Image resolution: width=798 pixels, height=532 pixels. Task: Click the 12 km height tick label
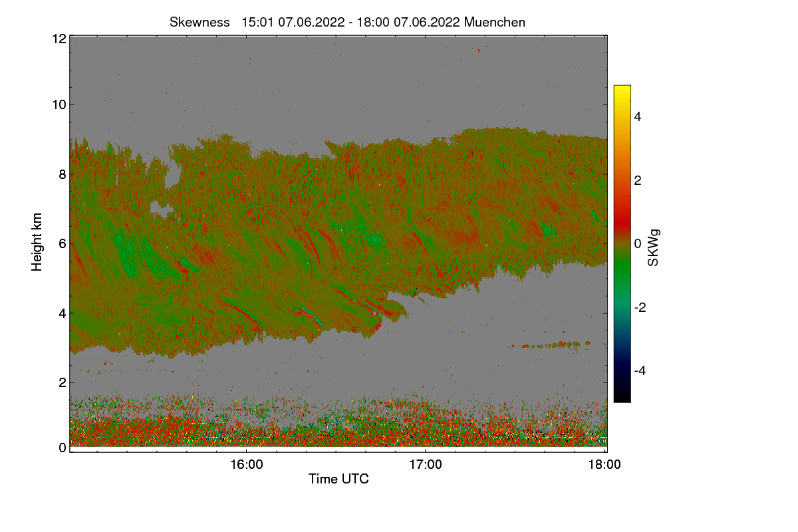[58, 39]
